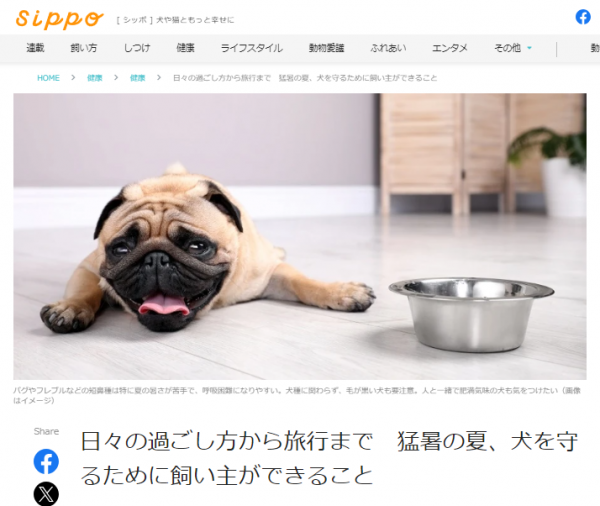Open the sippo logo homepage link
600x506 pixels.
tap(59, 19)
